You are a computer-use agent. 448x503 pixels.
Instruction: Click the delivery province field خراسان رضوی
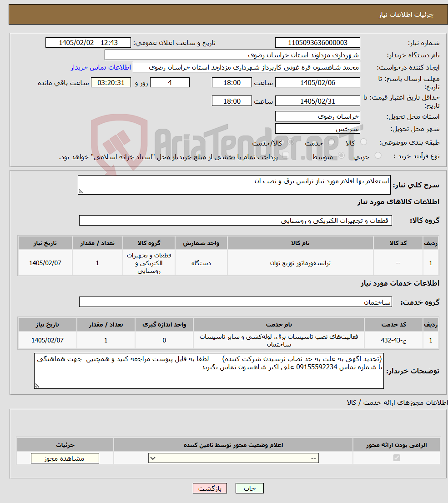[317, 116]
